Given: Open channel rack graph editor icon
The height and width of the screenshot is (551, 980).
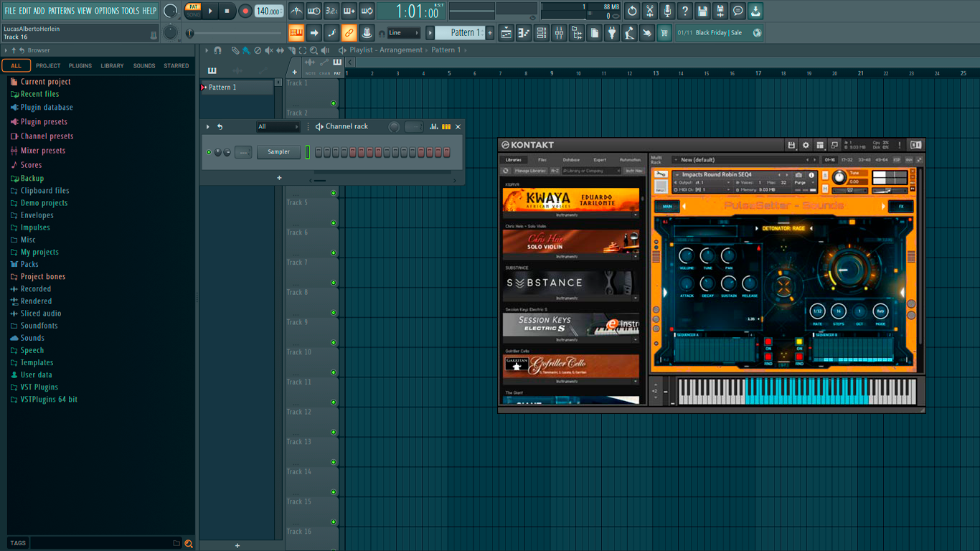Looking at the screenshot, I should click(434, 127).
